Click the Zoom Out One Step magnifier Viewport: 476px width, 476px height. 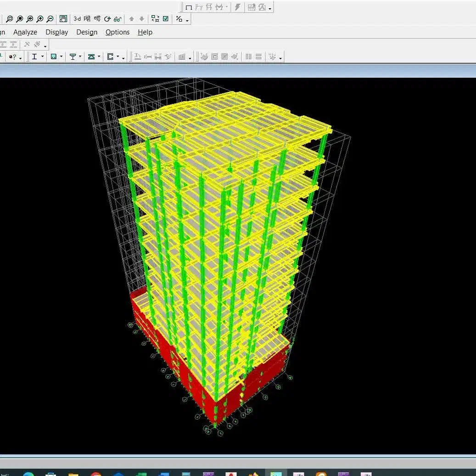[x=50, y=19]
